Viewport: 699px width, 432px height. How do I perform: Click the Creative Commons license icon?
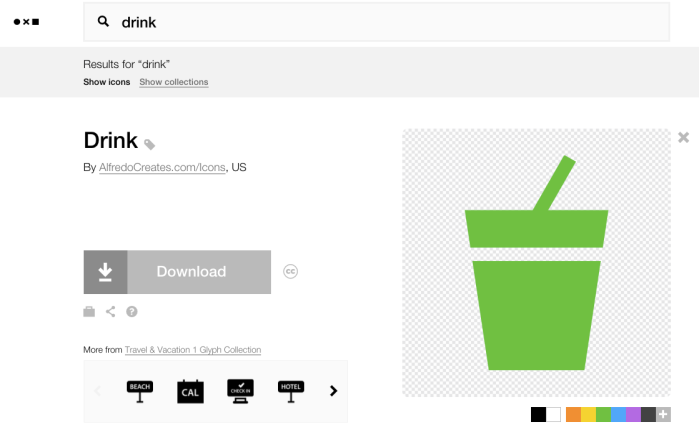pyautogui.click(x=291, y=271)
